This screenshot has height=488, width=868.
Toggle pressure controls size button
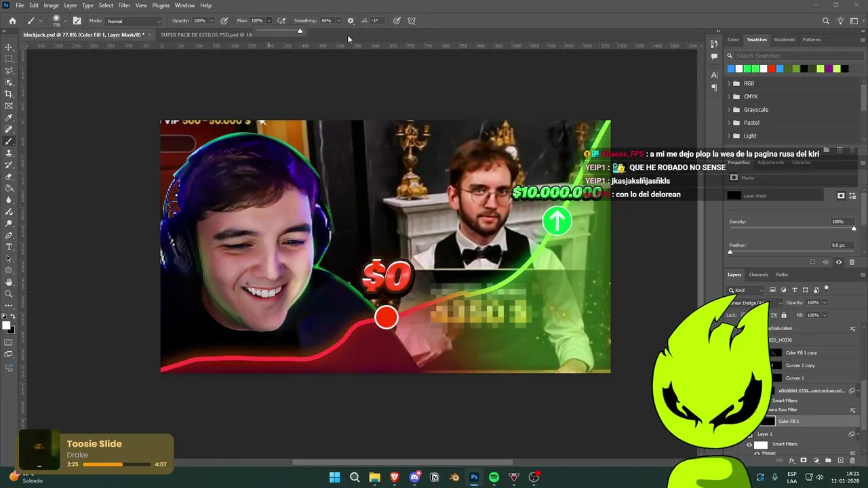(x=397, y=21)
